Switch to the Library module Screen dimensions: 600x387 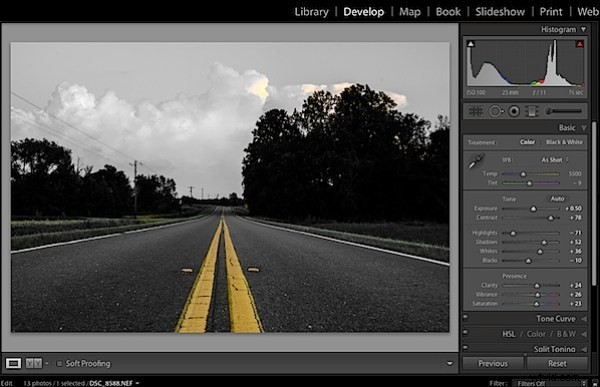pyautogui.click(x=311, y=12)
